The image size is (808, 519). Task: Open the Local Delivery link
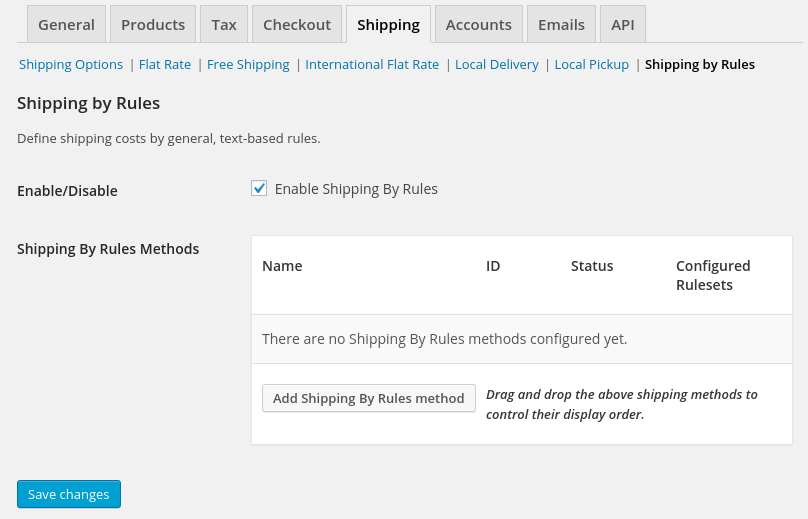(x=496, y=64)
